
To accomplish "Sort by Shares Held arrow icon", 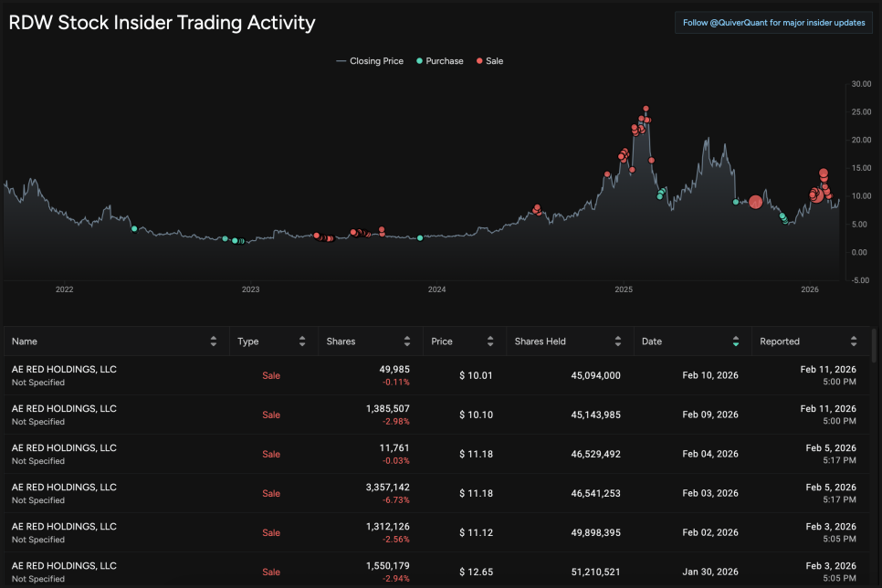I will [618, 341].
